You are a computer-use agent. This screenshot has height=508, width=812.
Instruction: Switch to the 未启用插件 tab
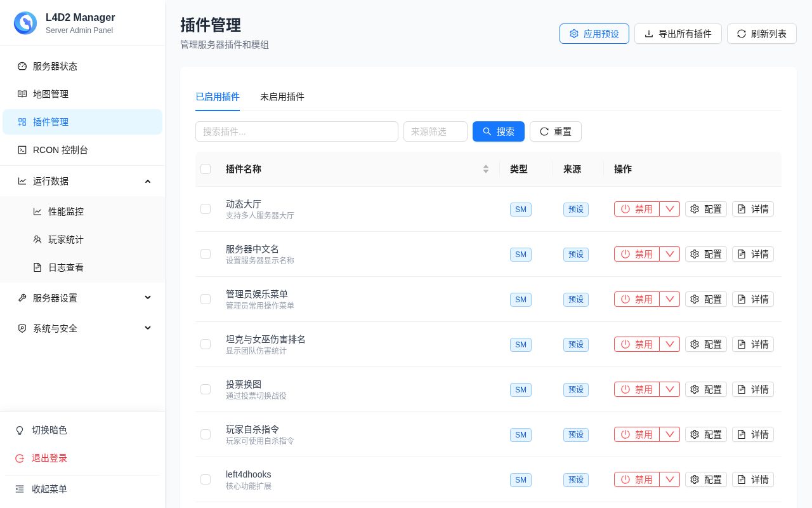(282, 97)
